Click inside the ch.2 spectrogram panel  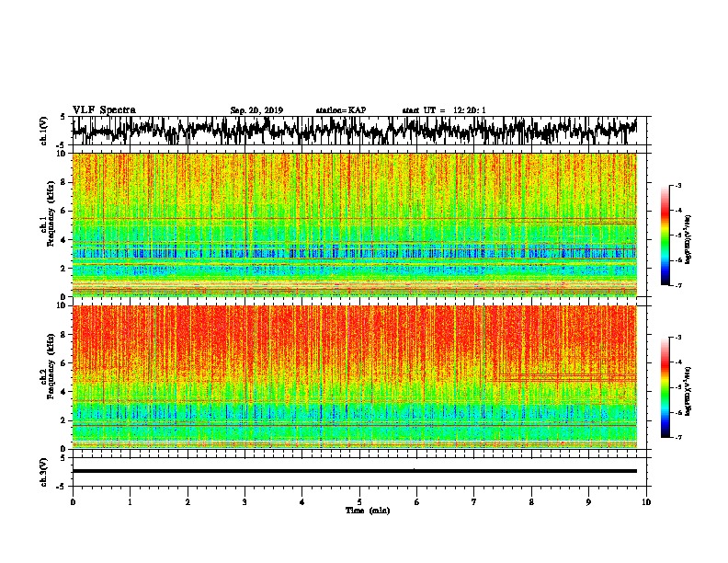(354, 377)
